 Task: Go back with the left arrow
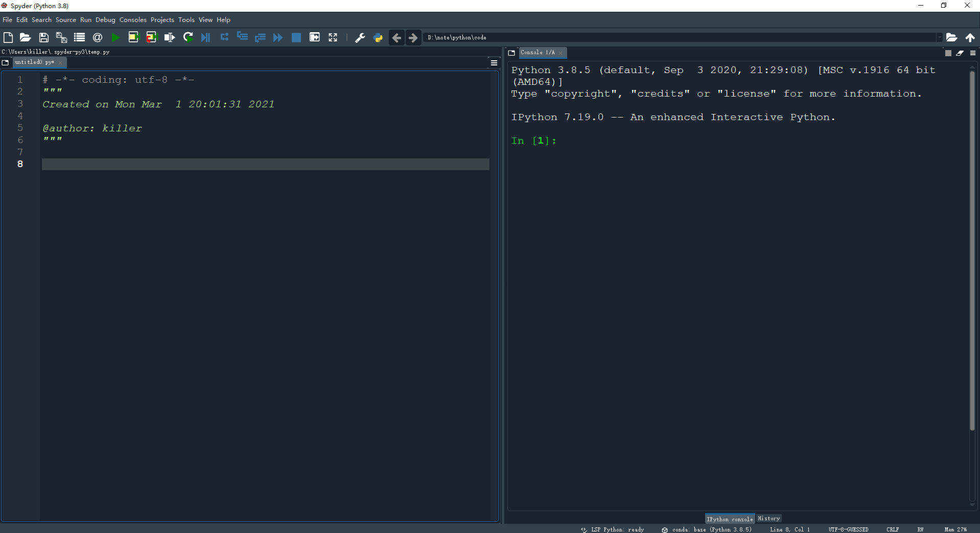pos(396,37)
